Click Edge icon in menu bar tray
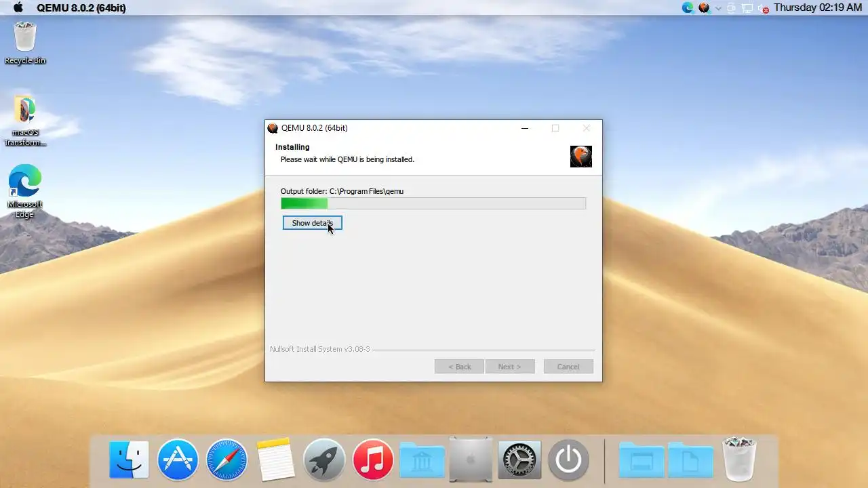 (688, 7)
